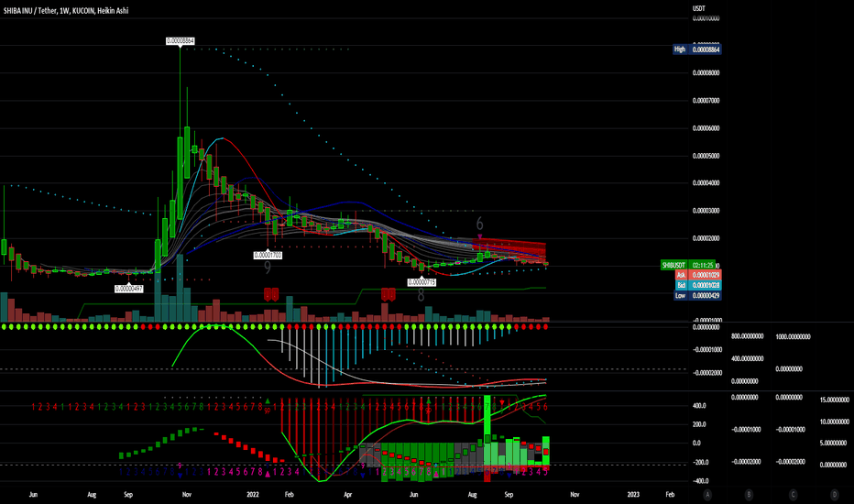This screenshot has height=504, width=854.
Task: Click the Ask 0.00001029 price label
Action: point(697,275)
